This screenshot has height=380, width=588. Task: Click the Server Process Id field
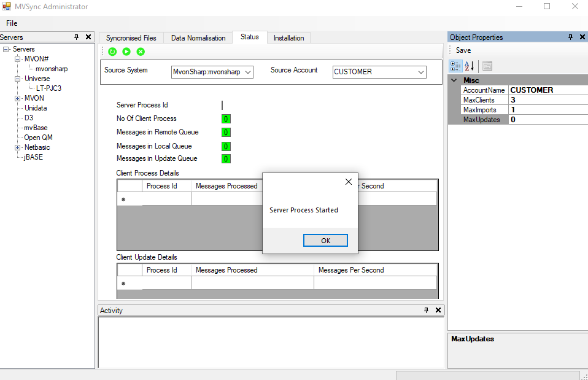222,105
